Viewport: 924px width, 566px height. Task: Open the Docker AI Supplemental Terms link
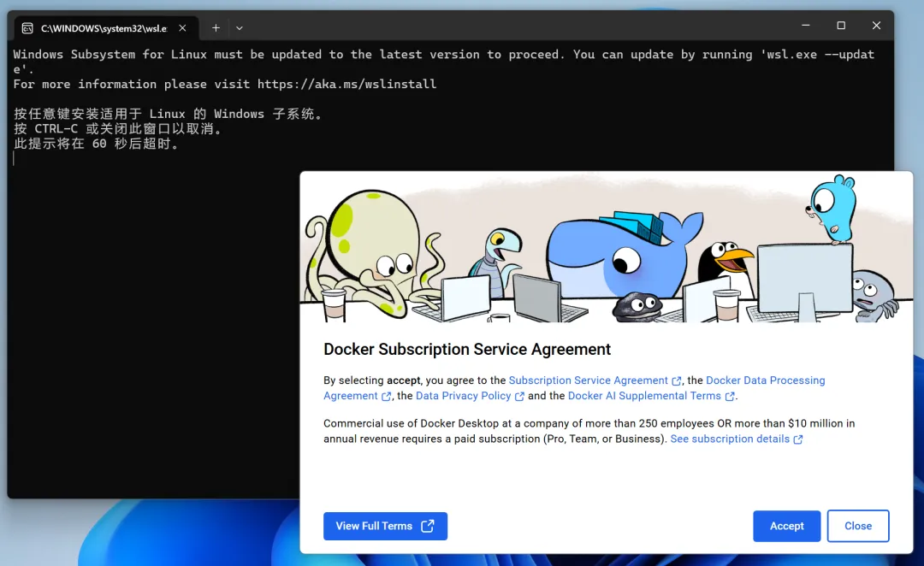pos(644,396)
